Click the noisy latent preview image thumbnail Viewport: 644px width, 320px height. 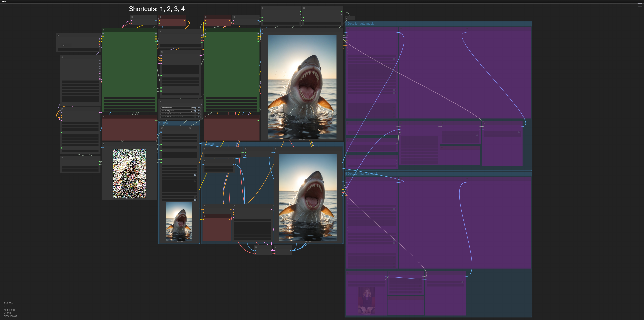[x=129, y=173]
